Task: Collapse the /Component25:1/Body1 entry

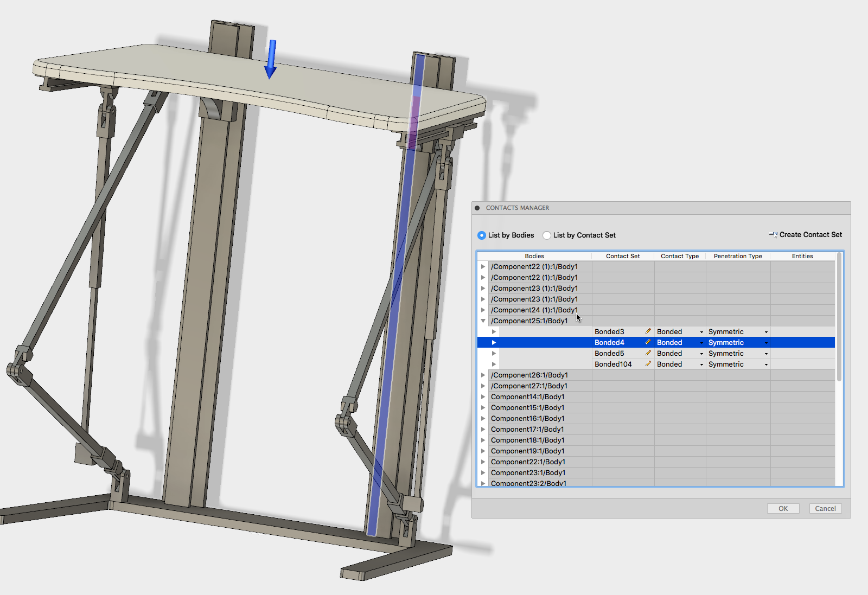Action: tap(483, 321)
